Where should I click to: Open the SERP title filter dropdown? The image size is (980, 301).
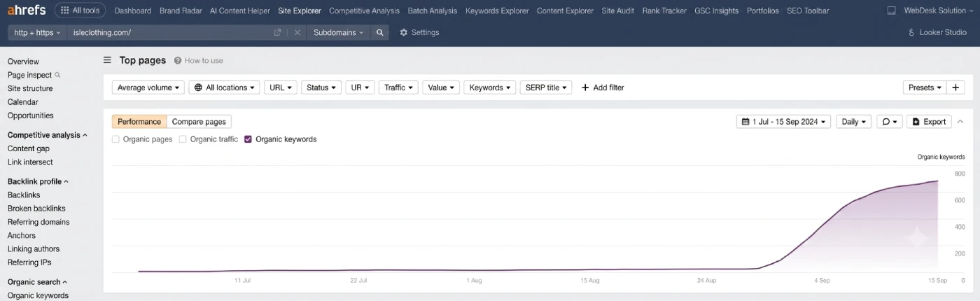[x=546, y=87]
